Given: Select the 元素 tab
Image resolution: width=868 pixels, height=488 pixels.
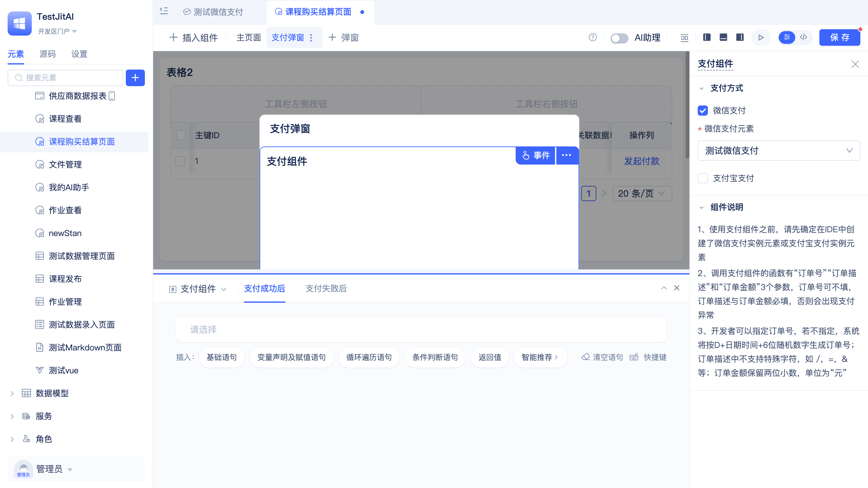Looking at the screenshot, I should point(16,54).
